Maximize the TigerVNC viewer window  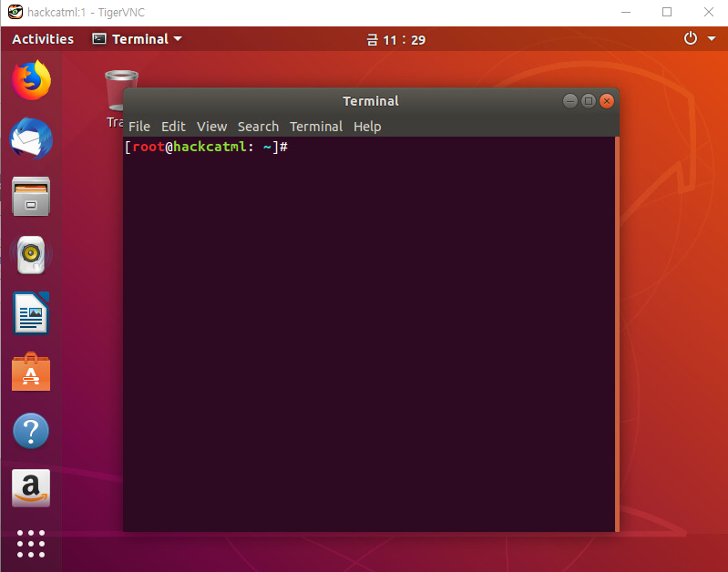pos(667,12)
